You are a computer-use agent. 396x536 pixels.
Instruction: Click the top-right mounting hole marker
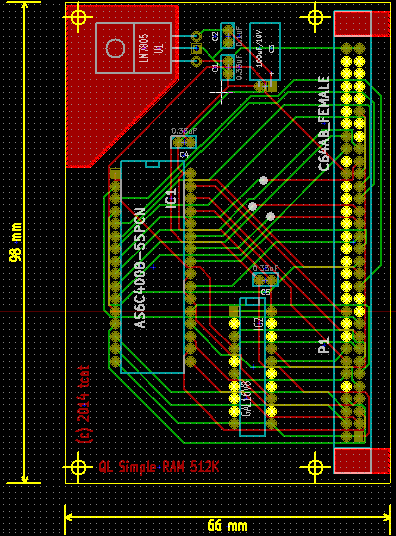click(315, 17)
